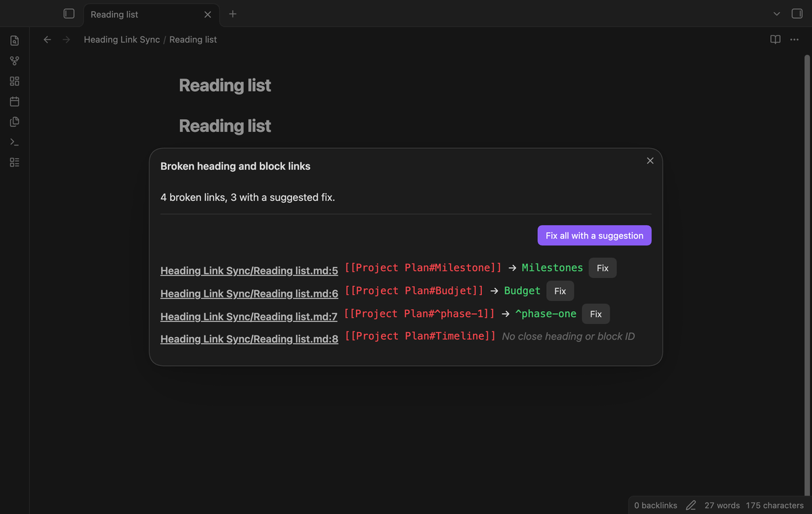Navigate back with left arrow
The width and height of the screenshot is (812, 514).
(47, 39)
